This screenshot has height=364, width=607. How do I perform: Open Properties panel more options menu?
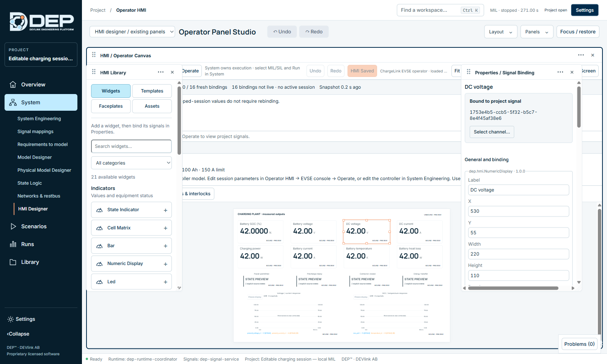pyautogui.click(x=560, y=72)
